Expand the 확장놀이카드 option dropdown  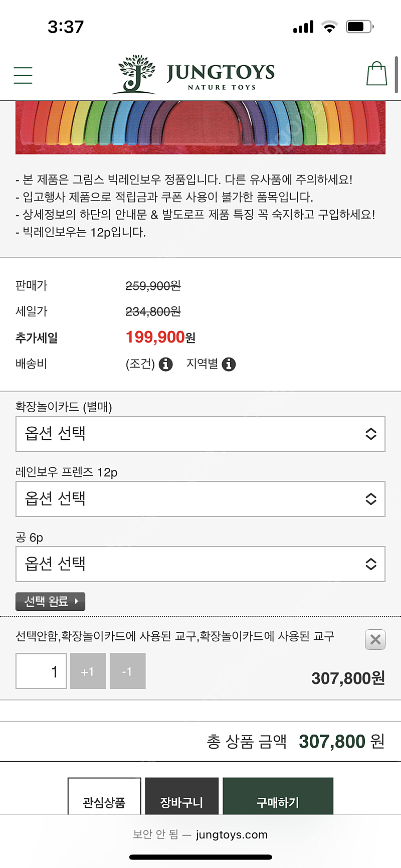(x=200, y=434)
